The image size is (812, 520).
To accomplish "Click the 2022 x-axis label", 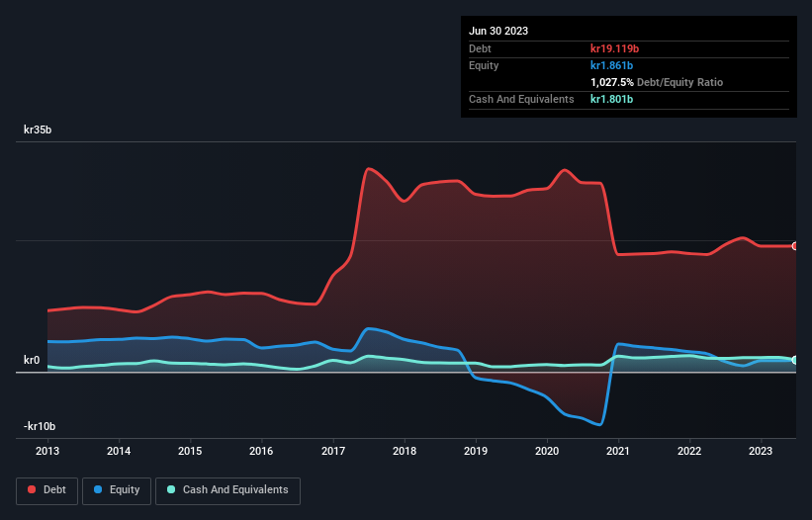I will (689, 451).
